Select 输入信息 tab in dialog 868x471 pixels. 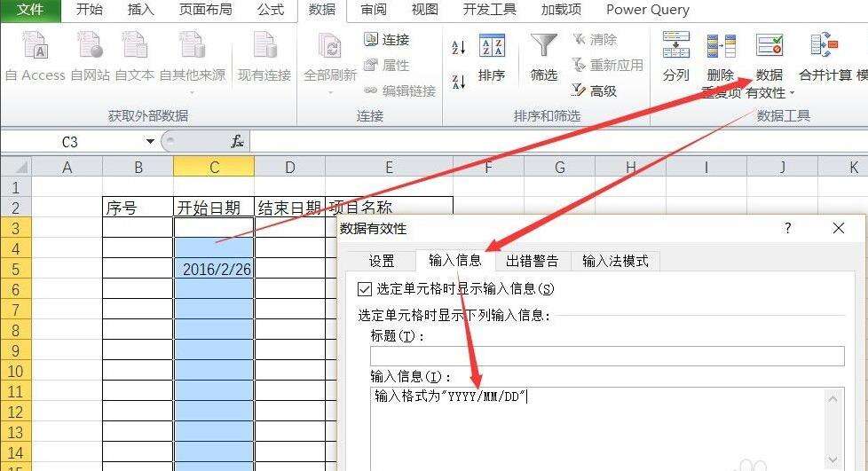tap(455, 260)
